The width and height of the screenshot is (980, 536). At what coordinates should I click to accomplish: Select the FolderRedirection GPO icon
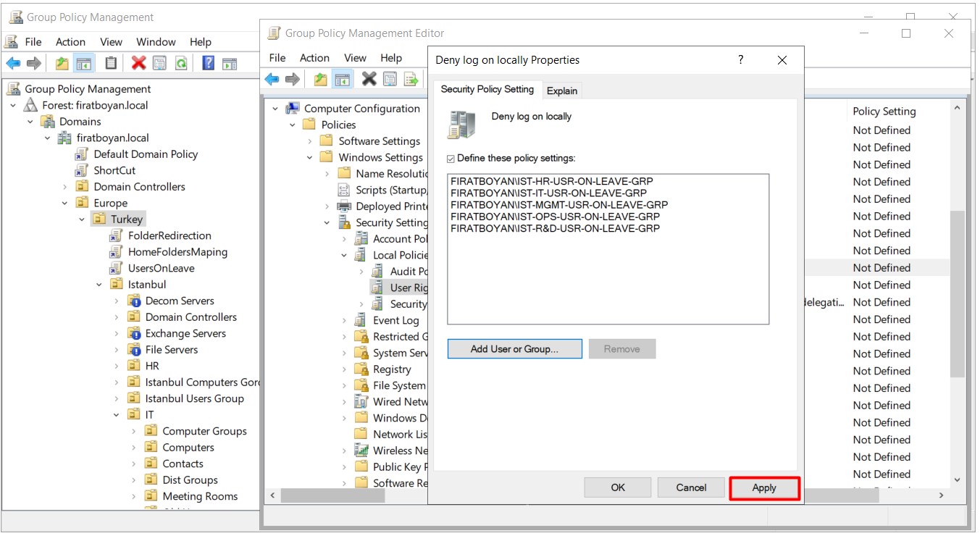[116, 235]
